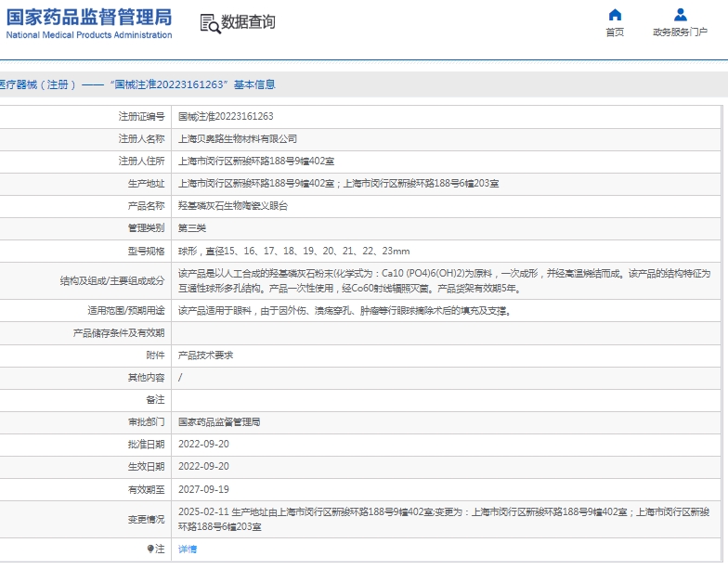This screenshot has height=569, width=728.
Task: Select the page title with 国械注准20223161263 基本信息
Action: (x=137, y=84)
